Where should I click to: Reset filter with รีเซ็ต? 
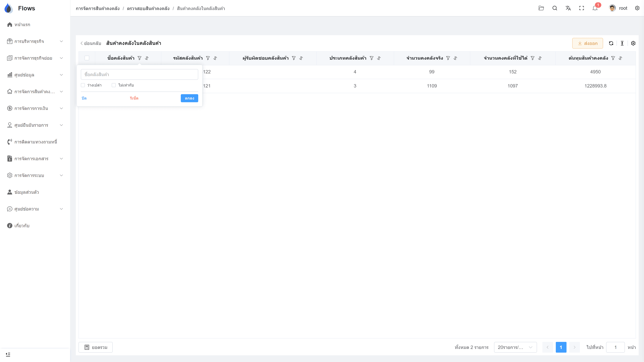pyautogui.click(x=134, y=98)
